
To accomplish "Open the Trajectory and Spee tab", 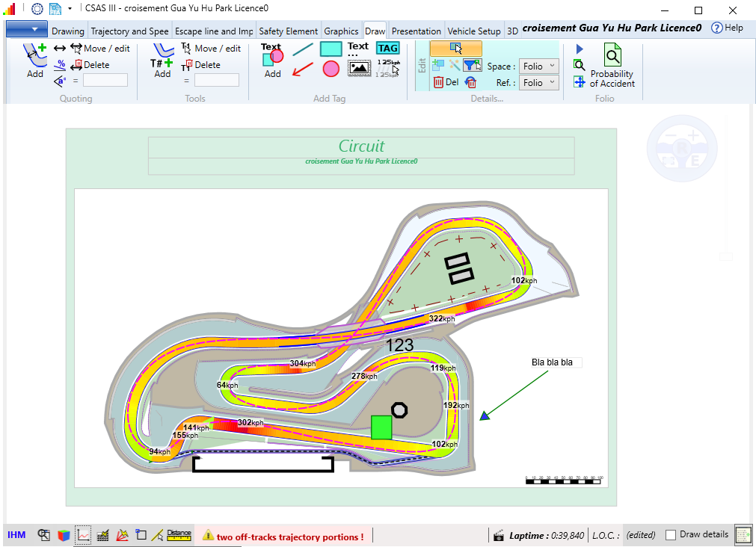I will (129, 31).
